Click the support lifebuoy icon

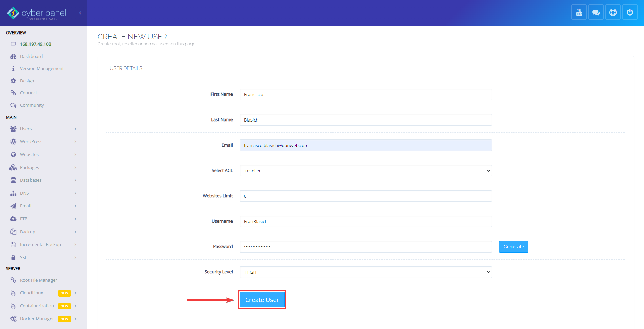pos(613,12)
